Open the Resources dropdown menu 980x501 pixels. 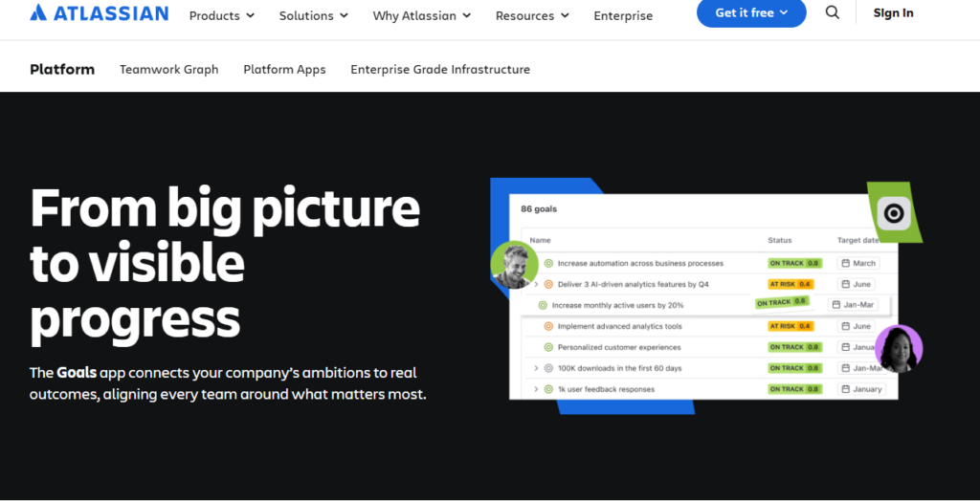tap(532, 15)
